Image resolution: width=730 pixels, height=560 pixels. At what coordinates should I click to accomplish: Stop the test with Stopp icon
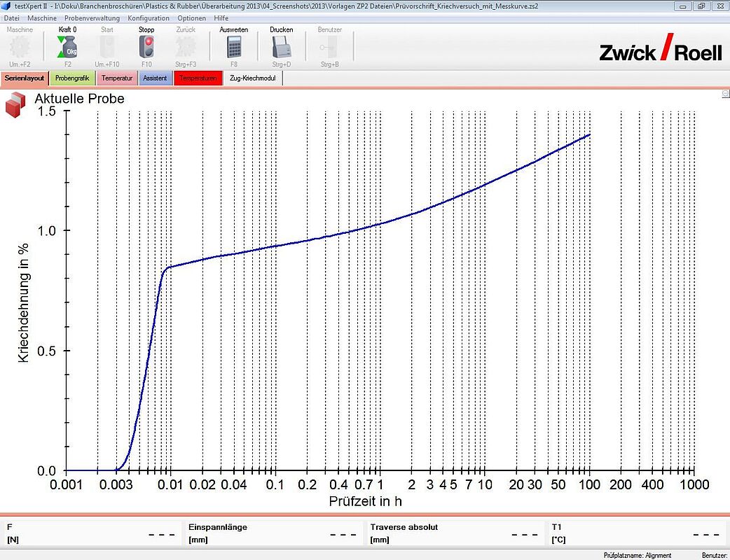(x=146, y=47)
